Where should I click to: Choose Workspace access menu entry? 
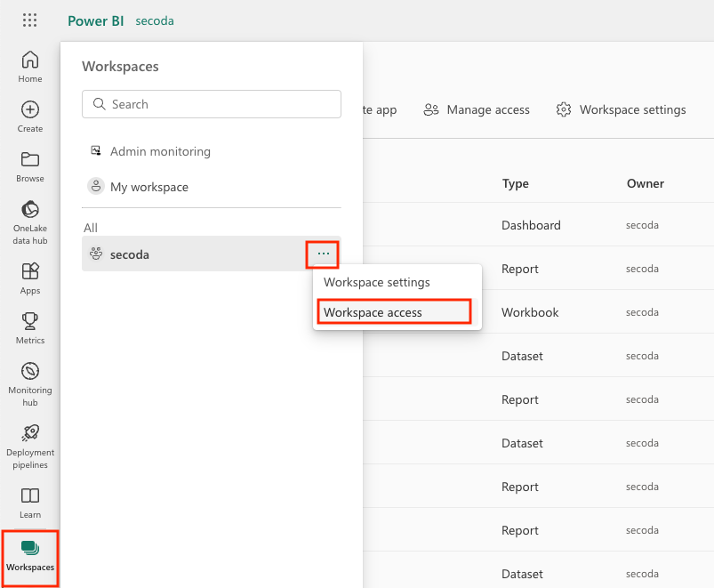click(373, 312)
